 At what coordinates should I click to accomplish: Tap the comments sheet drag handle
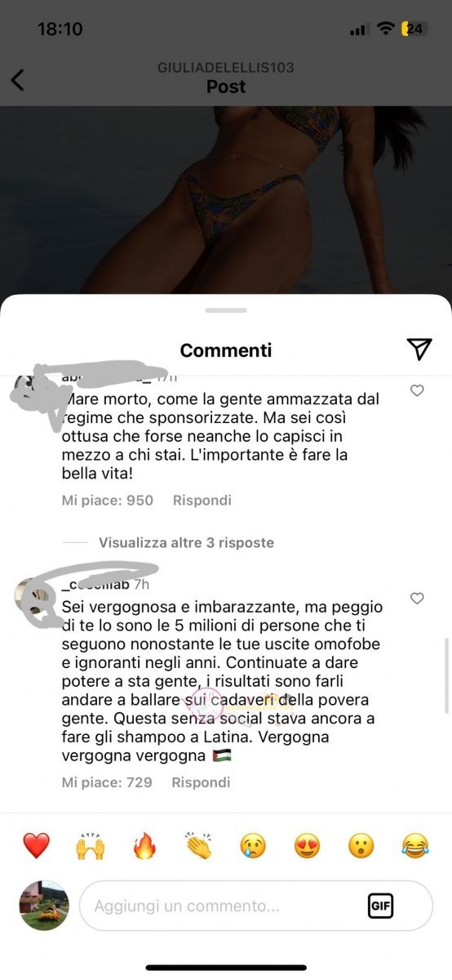click(226, 310)
